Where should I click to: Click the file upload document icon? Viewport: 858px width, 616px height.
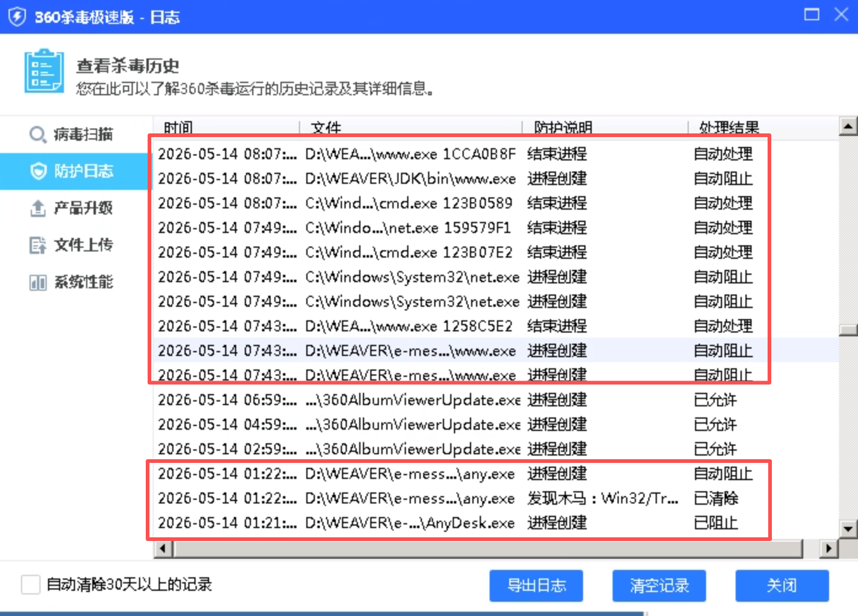[x=38, y=245]
